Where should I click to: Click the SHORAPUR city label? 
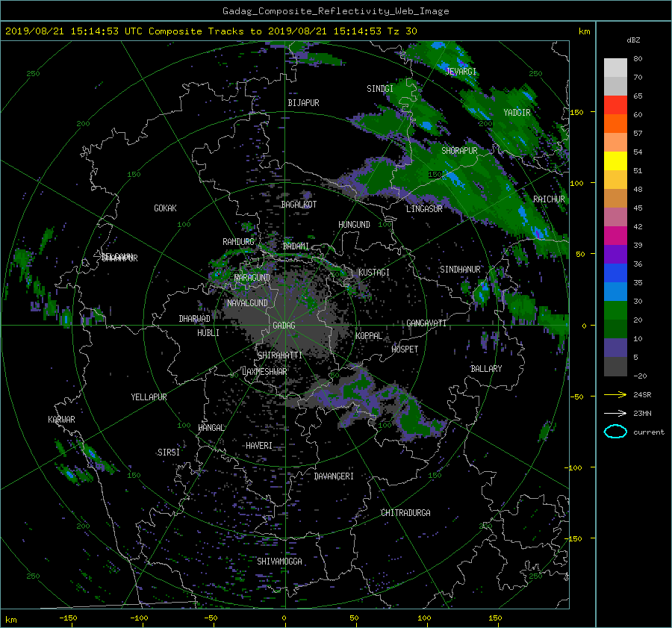click(x=459, y=151)
